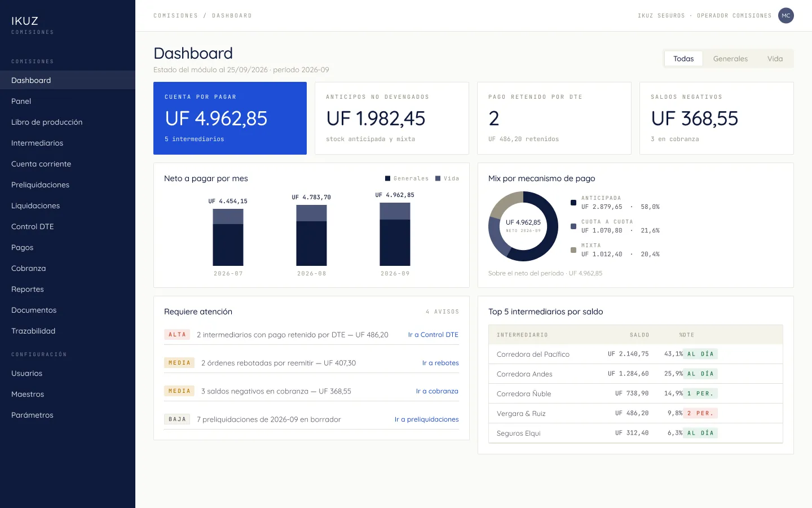Click the Cuenta por pagar card
The image size is (812, 508).
pos(230,118)
